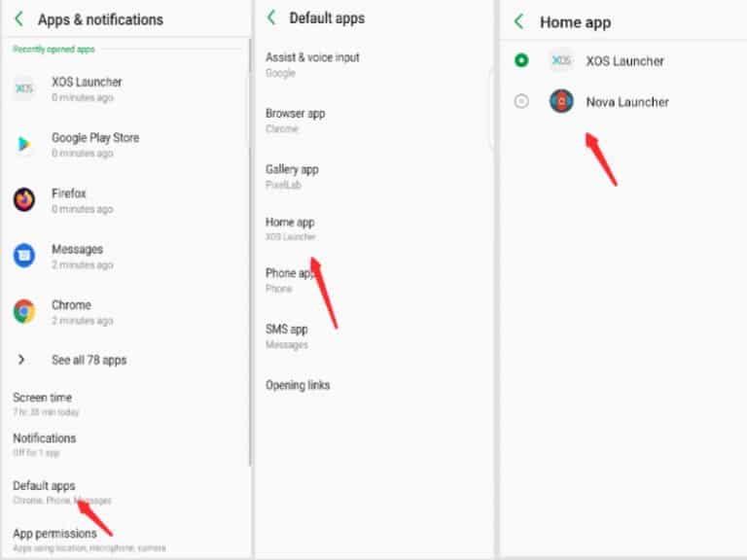Click Default apps screen title
Viewport: 747px width, 560px height.
[x=327, y=18]
